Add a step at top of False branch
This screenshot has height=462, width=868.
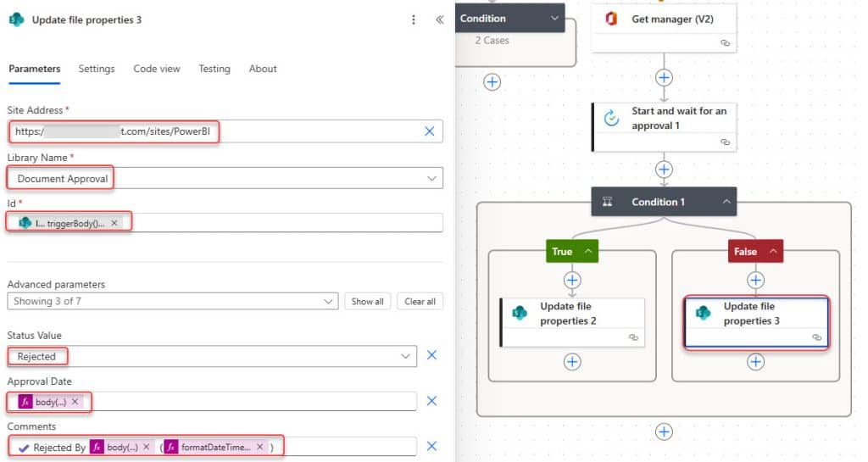click(x=755, y=280)
